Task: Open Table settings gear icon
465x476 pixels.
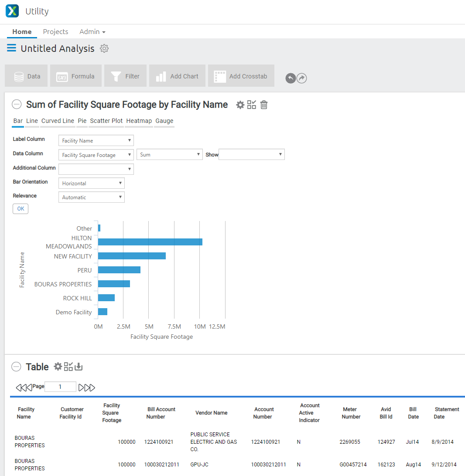Action: coord(58,367)
